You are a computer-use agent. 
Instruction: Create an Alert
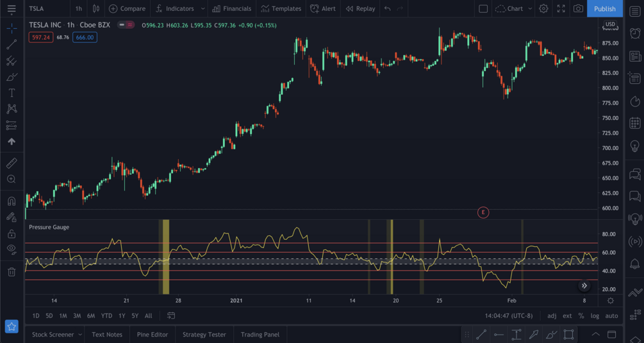coord(323,8)
